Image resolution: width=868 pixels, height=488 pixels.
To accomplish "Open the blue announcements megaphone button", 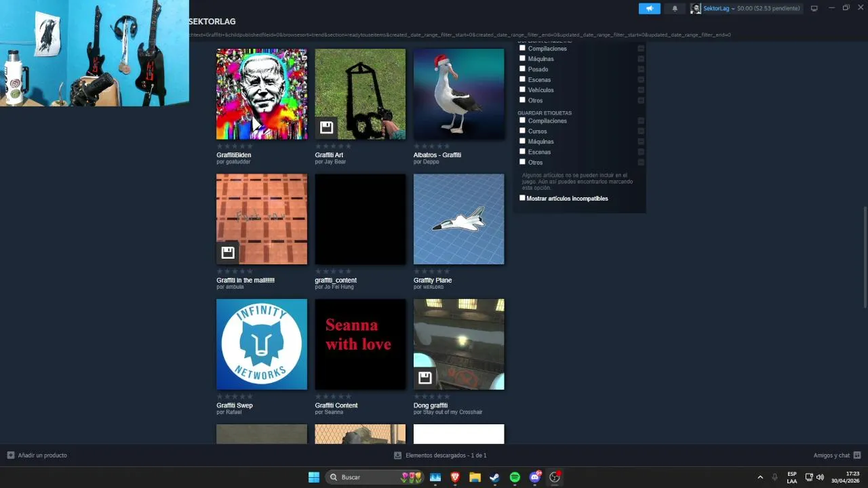I will (x=649, y=8).
